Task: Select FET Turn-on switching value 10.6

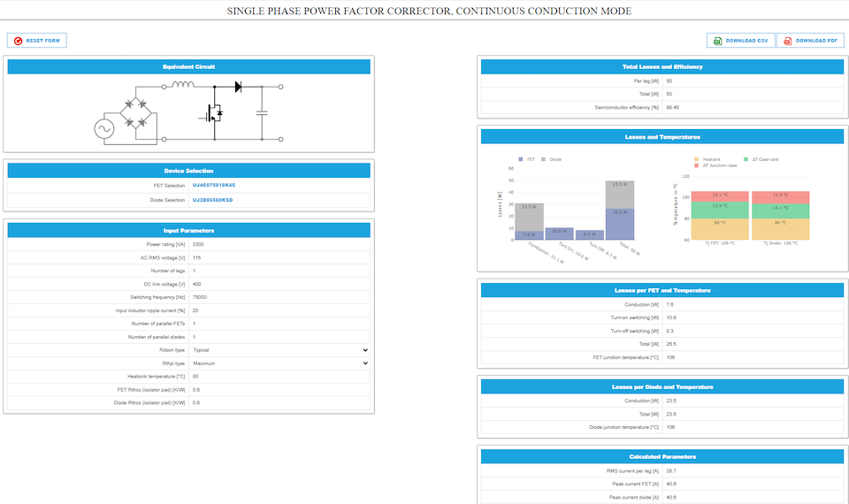Action: (671, 317)
